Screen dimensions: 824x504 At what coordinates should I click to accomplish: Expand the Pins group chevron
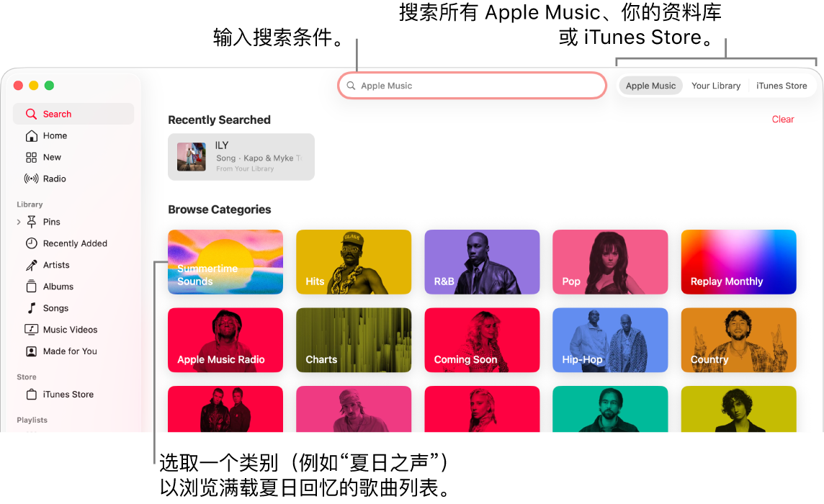pyautogui.click(x=19, y=222)
